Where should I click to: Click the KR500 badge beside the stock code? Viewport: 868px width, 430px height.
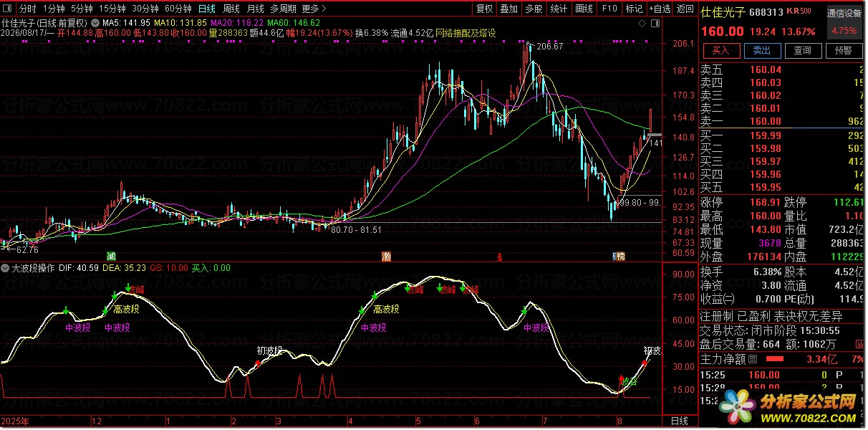pyautogui.click(x=799, y=11)
